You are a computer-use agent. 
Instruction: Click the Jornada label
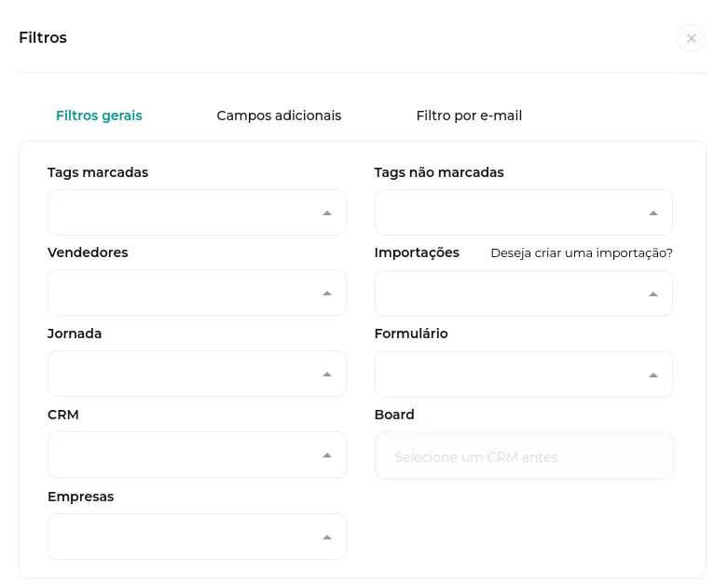click(75, 334)
